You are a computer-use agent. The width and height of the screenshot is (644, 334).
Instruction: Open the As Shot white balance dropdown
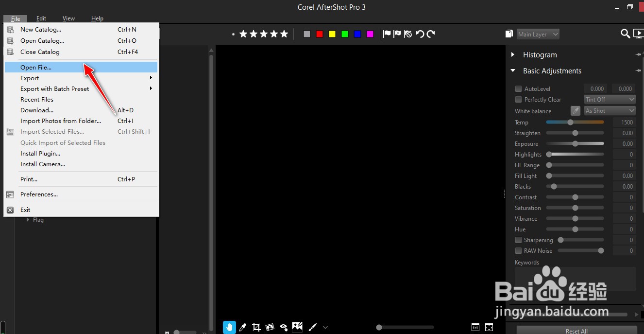pyautogui.click(x=610, y=111)
